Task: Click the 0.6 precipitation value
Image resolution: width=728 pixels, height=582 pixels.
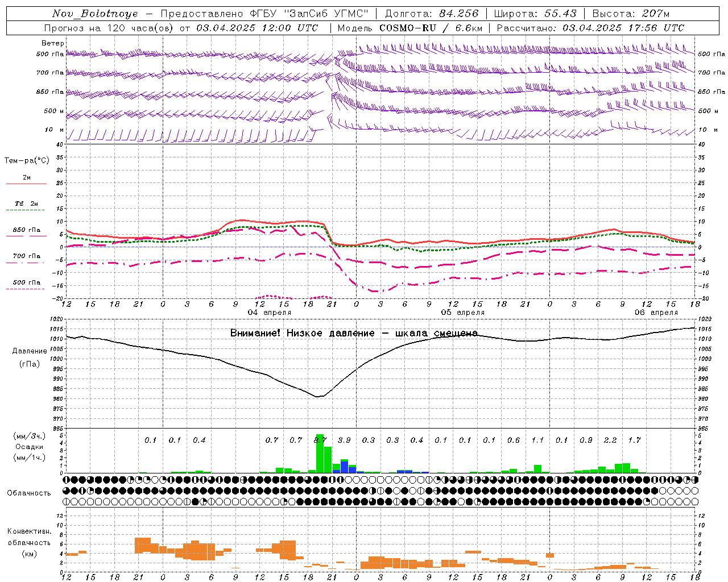Action: (514, 440)
